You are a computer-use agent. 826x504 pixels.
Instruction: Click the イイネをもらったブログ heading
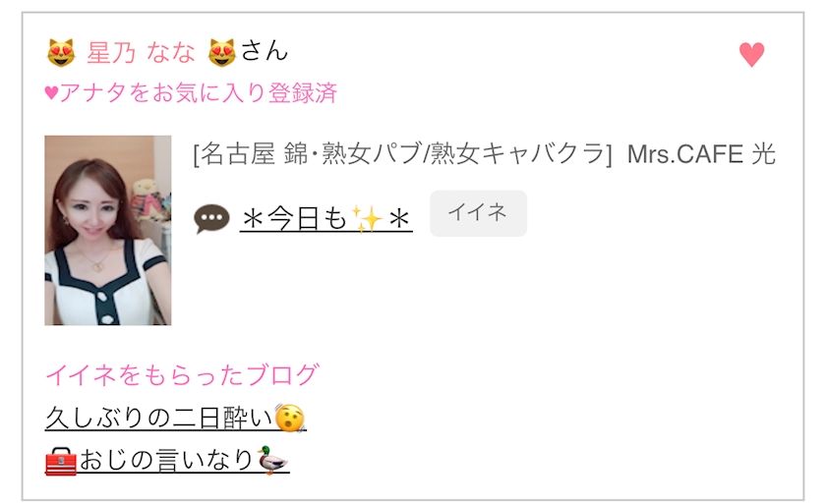click(182, 375)
